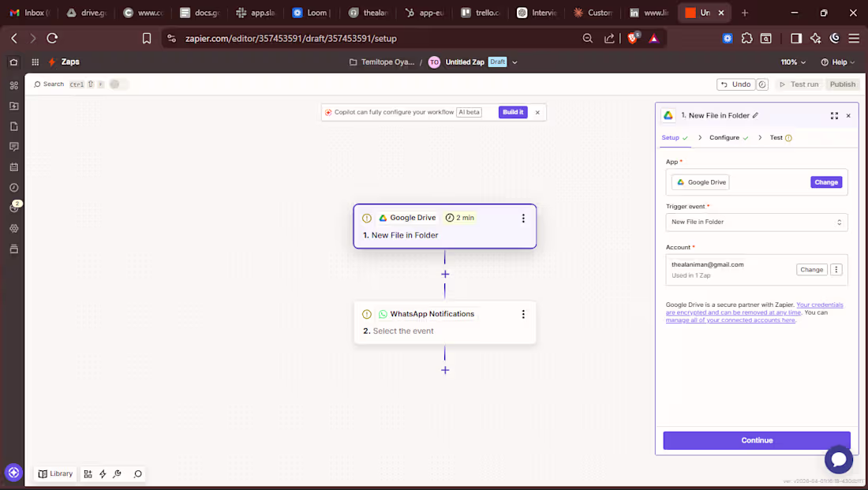Open the 110% zoom level dropdown
The width and height of the screenshot is (868, 490).
tap(793, 62)
